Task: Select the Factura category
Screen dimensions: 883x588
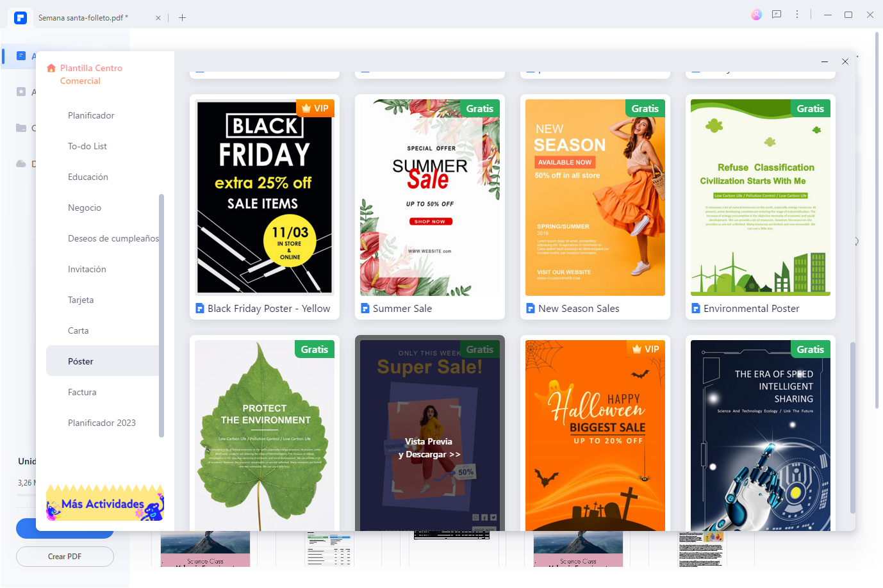Action: 82,392
